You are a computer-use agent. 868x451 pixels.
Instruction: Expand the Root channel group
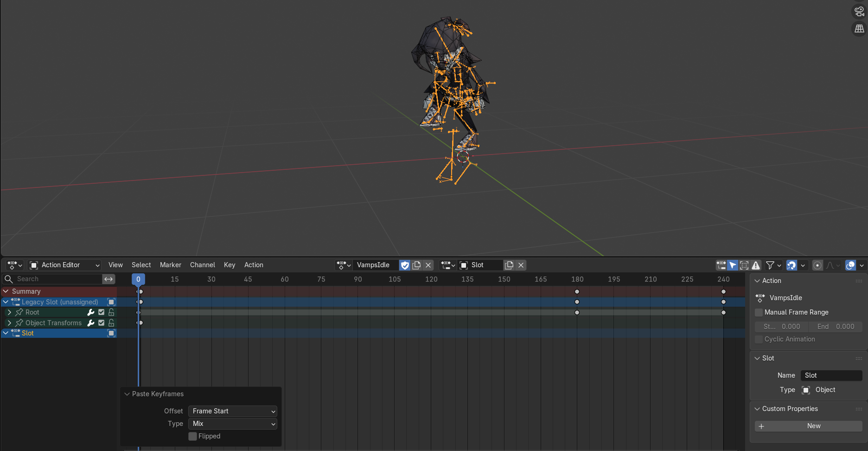coord(9,313)
